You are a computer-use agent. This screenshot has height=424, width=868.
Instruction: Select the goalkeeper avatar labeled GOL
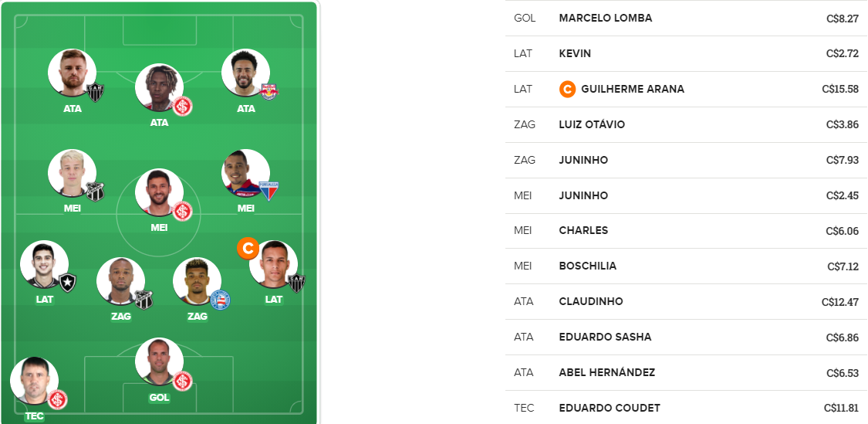(160, 362)
